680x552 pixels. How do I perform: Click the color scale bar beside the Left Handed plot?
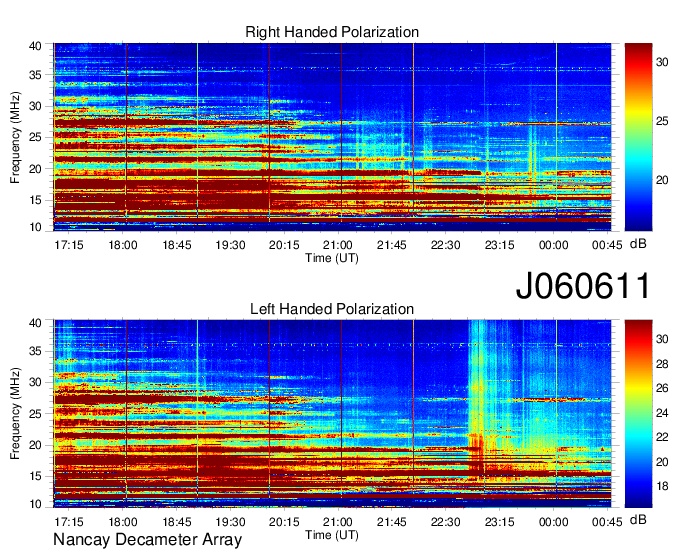pos(638,414)
